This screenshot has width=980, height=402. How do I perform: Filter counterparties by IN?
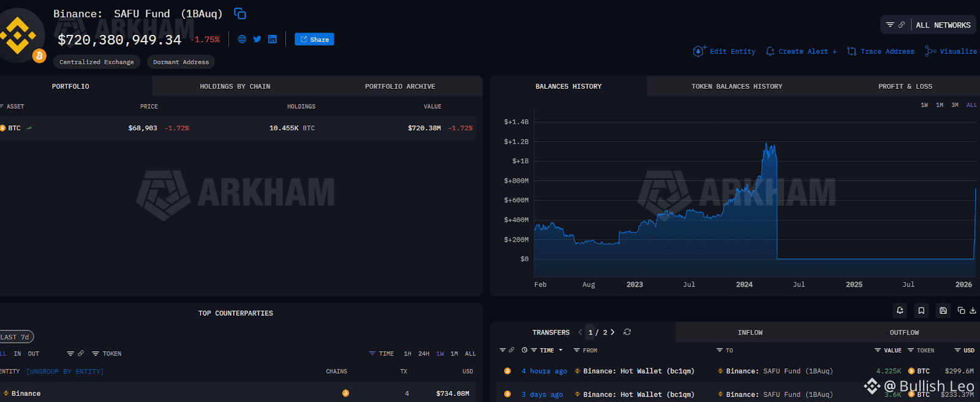17,354
